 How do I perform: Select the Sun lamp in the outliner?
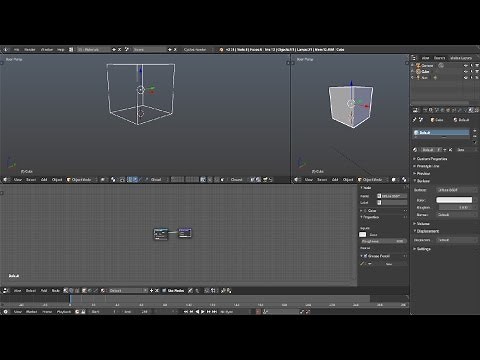click(x=424, y=78)
